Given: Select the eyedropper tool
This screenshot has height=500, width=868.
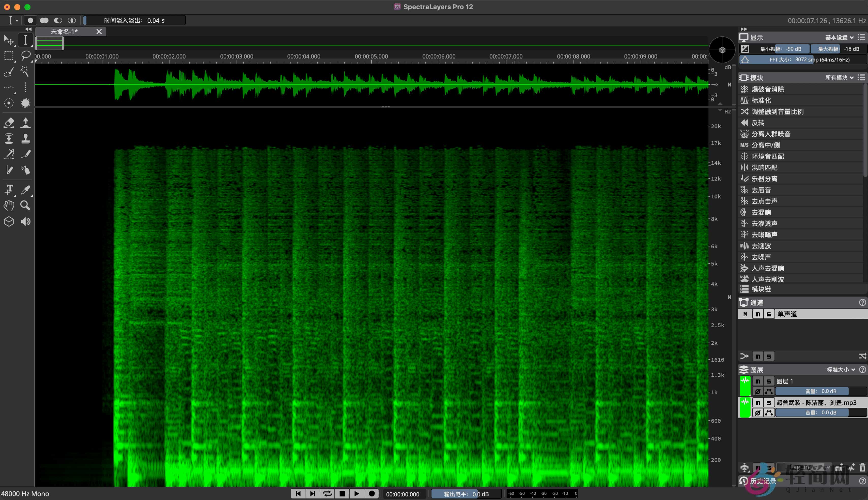Looking at the screenshot, I should point(25,189).
